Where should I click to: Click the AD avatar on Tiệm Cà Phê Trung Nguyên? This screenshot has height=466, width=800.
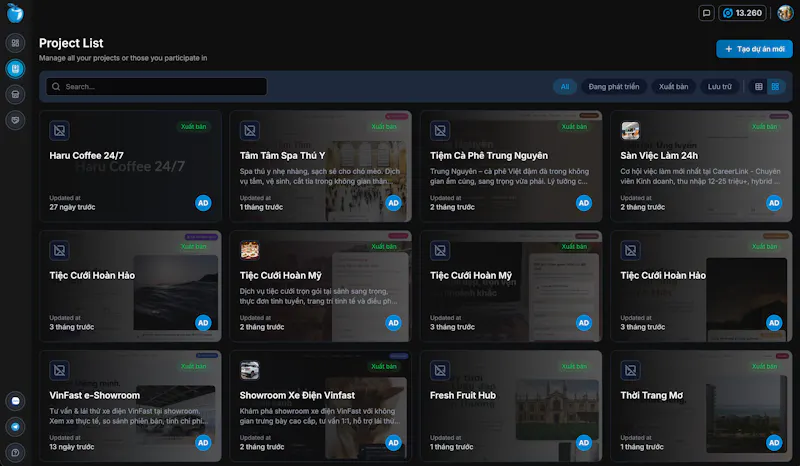tap(584, 203)
